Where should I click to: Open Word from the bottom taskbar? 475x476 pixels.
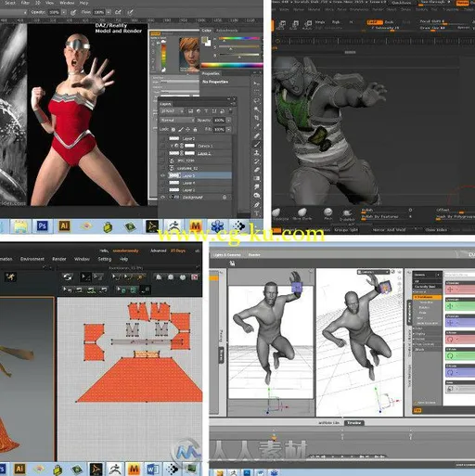coord(152,470)
